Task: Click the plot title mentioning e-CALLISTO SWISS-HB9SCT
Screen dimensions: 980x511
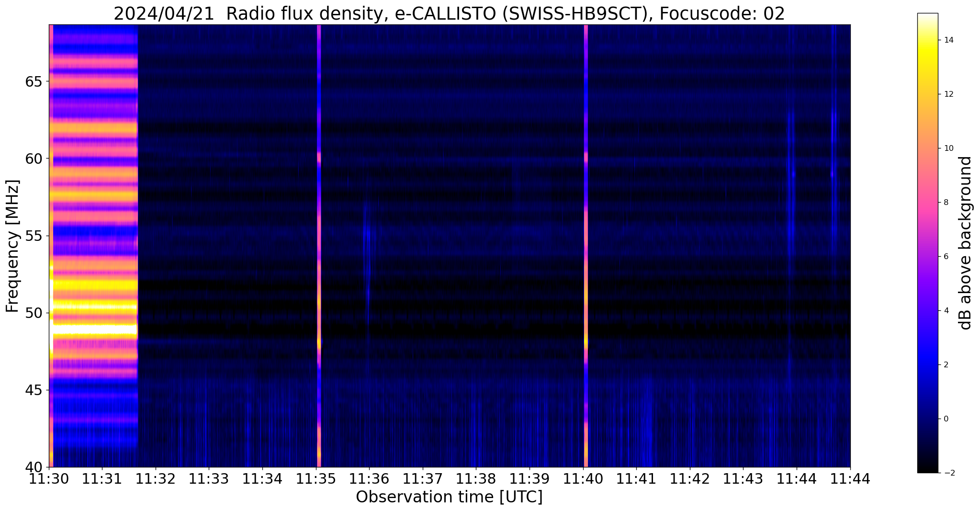Action: (449, 13)
